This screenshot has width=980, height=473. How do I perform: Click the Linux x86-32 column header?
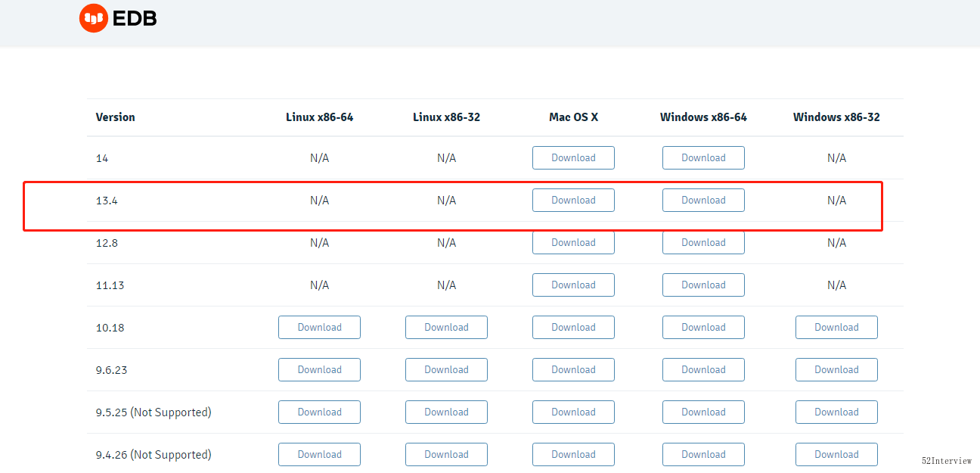(446, 117)
